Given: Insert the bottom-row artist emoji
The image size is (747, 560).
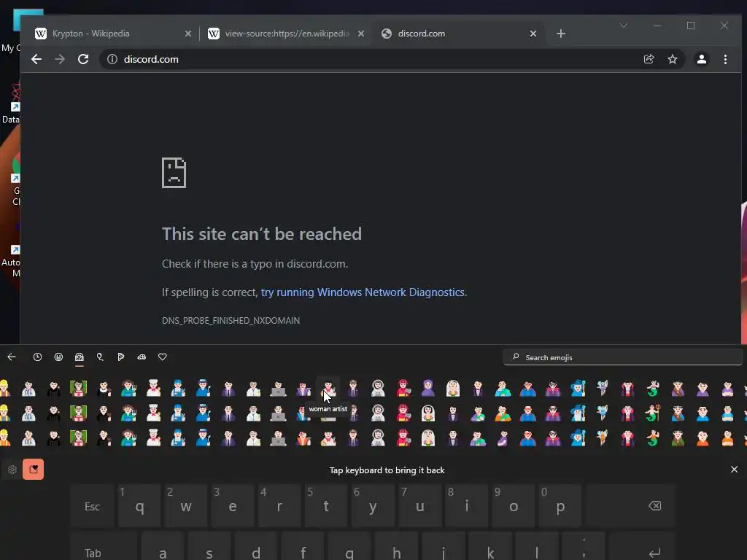Looking at the screenshot, I should pyautogui.click(x=328, y=437).
